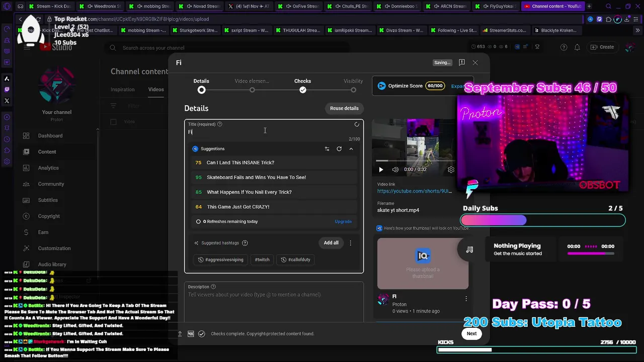
Task: Click the Next button
Action: [471, 333]
